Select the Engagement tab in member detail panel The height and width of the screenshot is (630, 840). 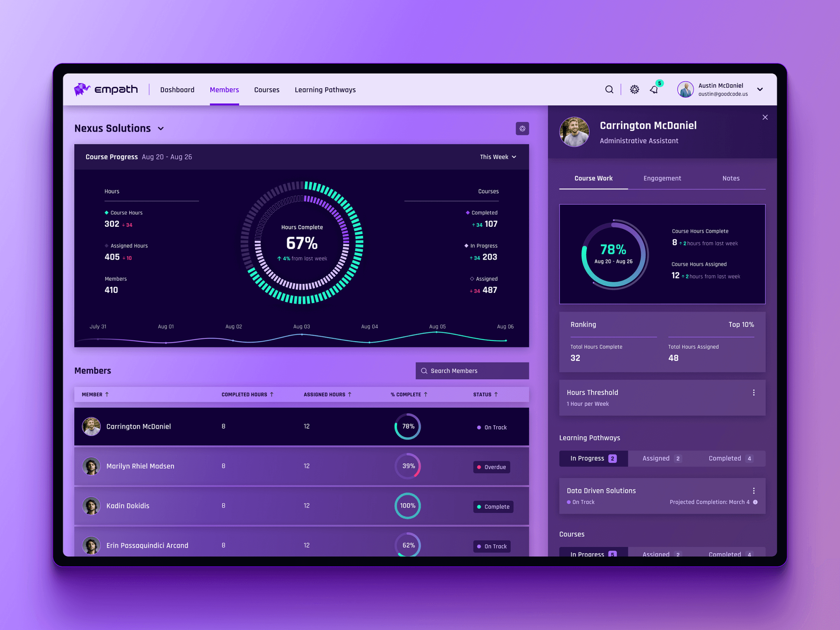[x=662, y=178]
